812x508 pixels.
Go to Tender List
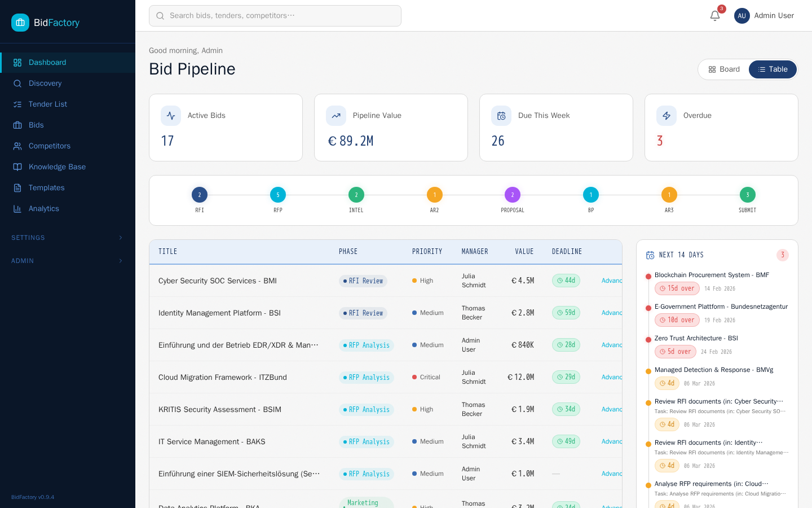click(68, 104)
